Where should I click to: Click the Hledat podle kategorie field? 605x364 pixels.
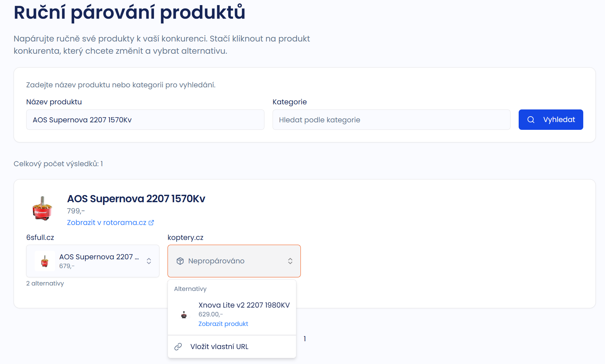pyautogui.click(x=391, y=120)
